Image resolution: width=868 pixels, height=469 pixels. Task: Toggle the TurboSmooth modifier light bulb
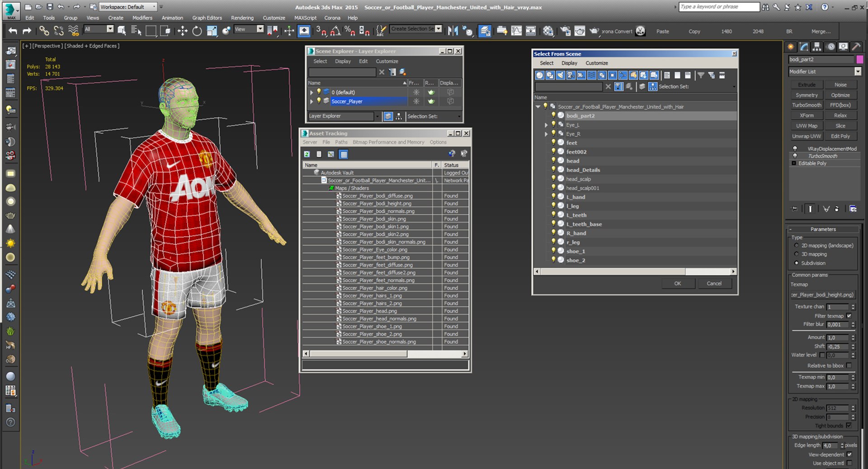[795, 156]
